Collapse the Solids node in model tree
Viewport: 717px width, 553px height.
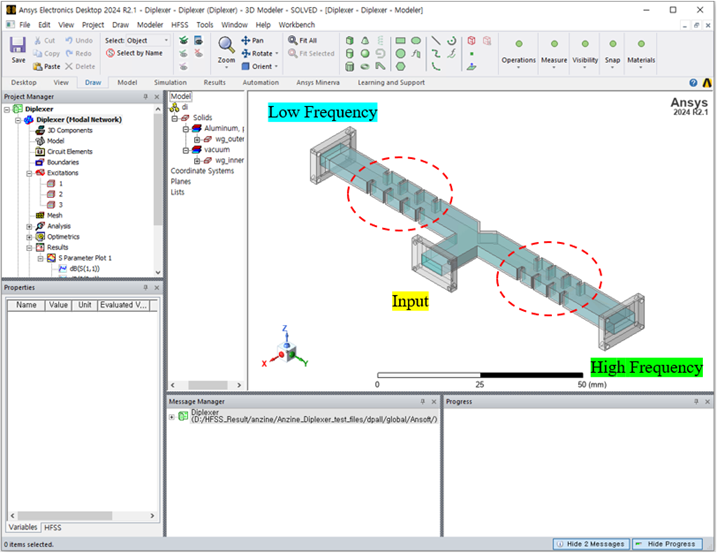pyautogui.click(x=175, y=118)
